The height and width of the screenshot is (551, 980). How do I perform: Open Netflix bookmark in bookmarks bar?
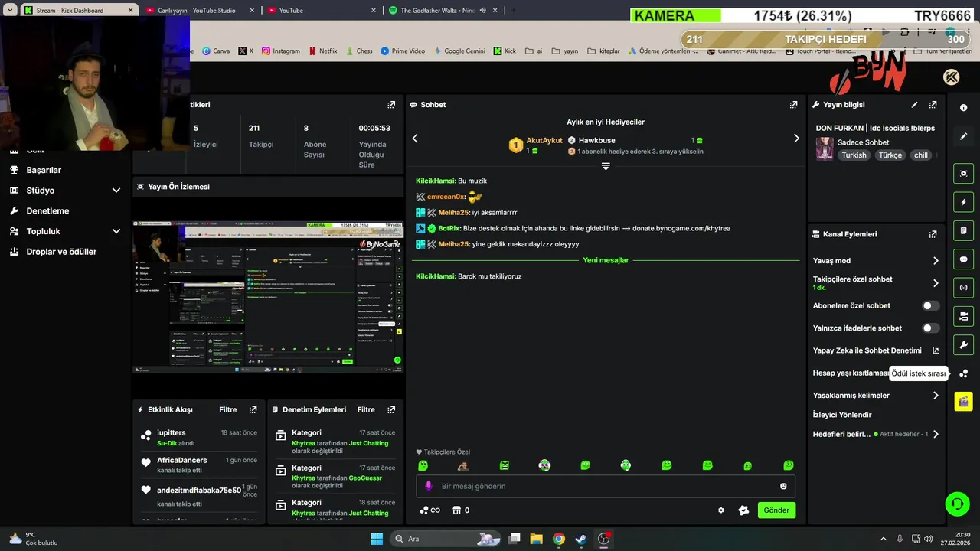[x=322, y=51]
